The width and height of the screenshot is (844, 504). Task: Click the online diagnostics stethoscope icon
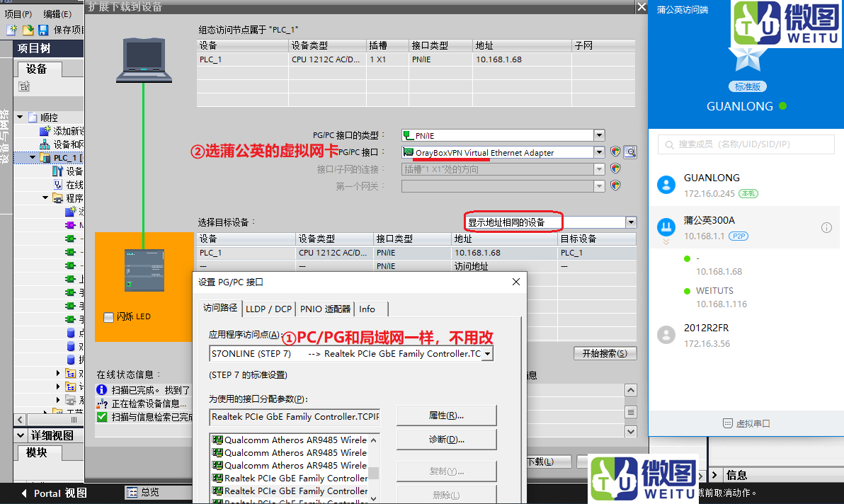(x=57, y=185)
